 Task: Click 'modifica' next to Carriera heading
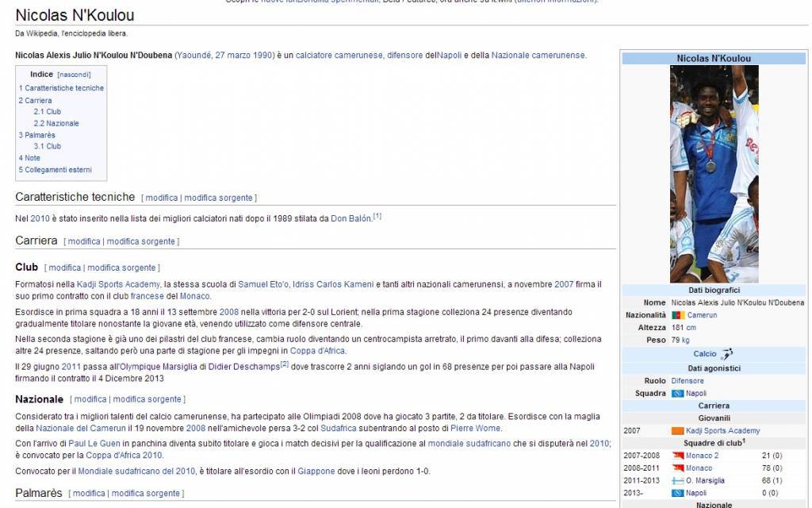(83, 241)
